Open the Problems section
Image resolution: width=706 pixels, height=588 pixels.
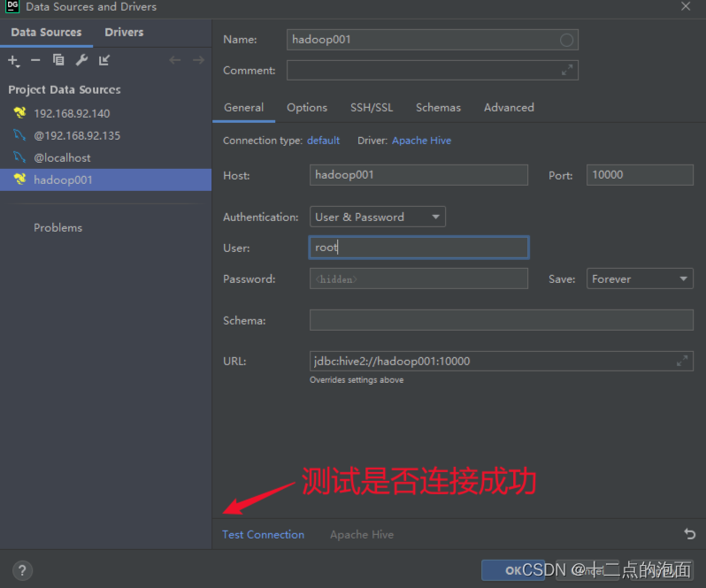click(58, 227)
